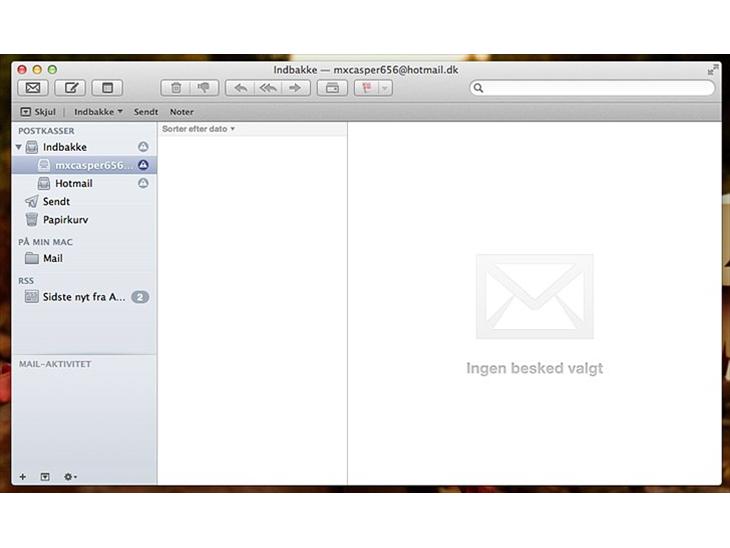Screen dimensions: 730x548
Task: Toggle the Skjul mailbox list button
Action: pyautogui.click(x=41, y=112)
